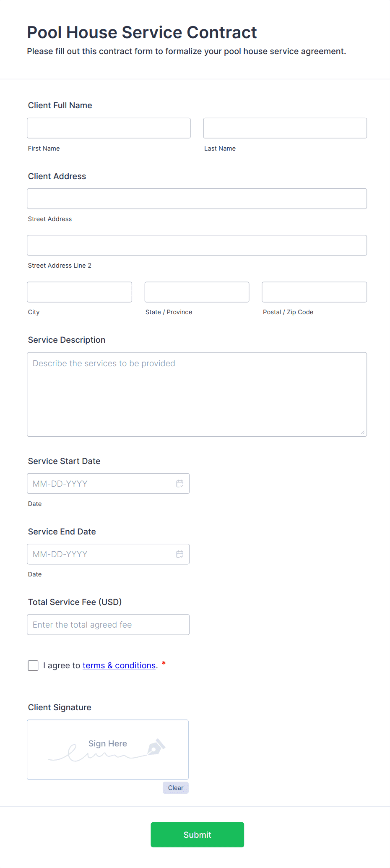Open the Service End Date calendar icon

pyautogui.click(x=180, y=554)
